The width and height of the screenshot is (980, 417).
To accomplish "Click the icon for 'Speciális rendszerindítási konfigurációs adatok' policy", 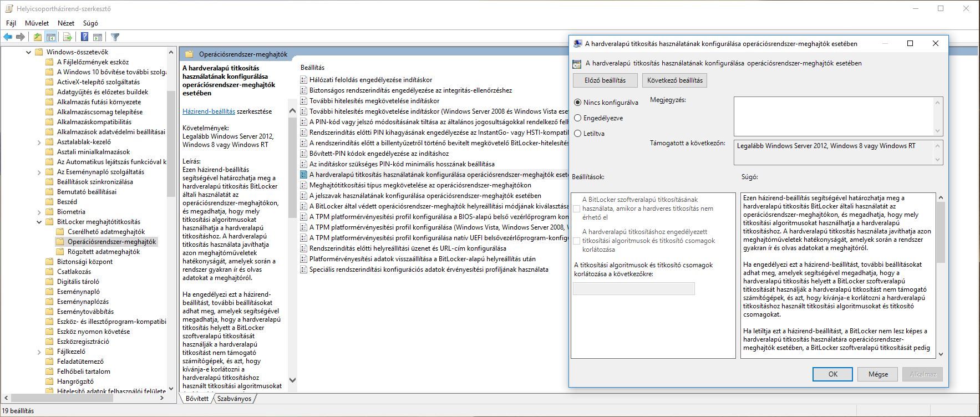I will pyautogui.click(x=303, y=269).
